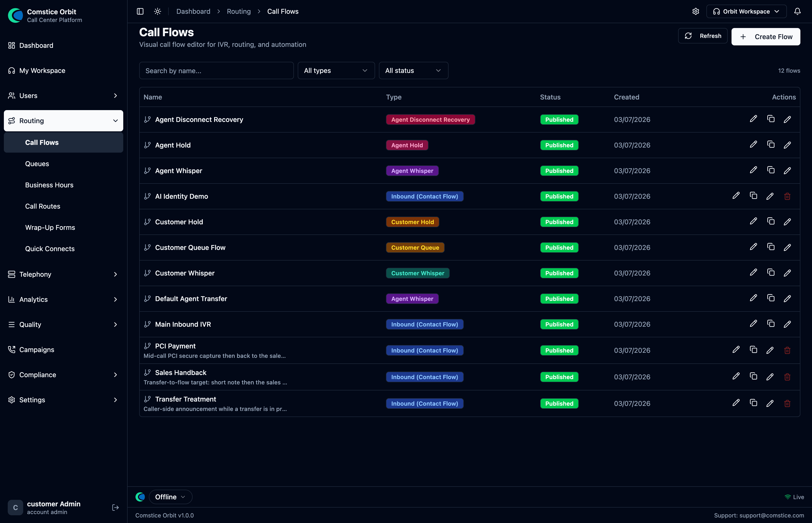The height and width of the screenshot is (523, 812).
Task: Delete the PCI Payment flow
Action: pyautogui.click(x=787, y=351)
